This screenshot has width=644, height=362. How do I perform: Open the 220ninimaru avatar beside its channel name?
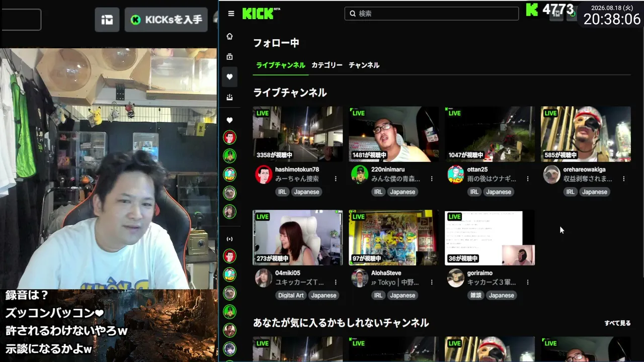click(x=359, y=174)
